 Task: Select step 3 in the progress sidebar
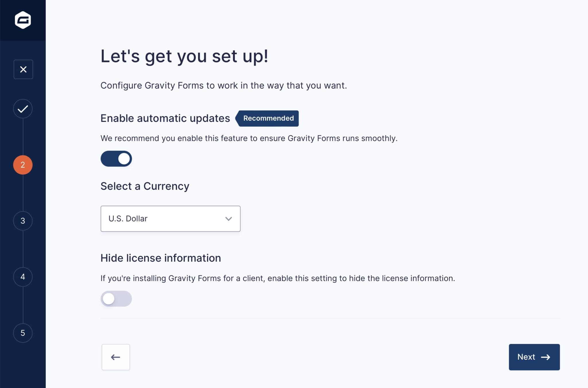point(23,221)
